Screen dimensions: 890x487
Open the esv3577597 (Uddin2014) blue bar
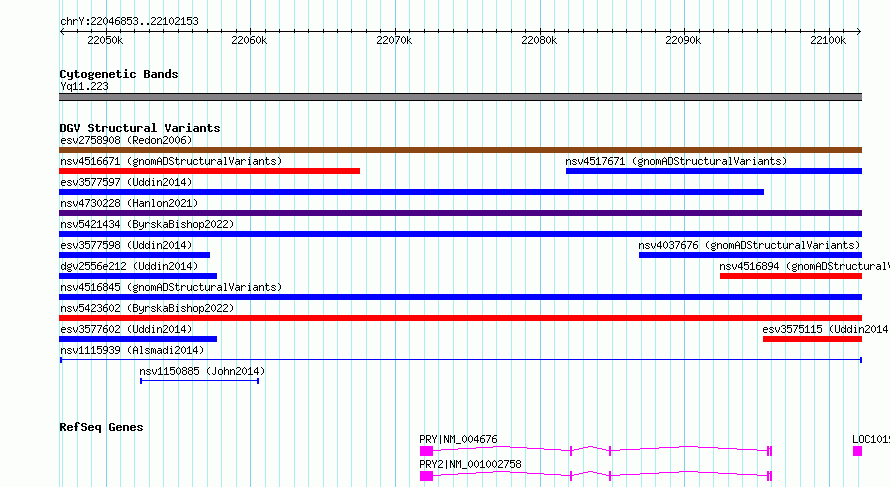click(x=412, y=192)
